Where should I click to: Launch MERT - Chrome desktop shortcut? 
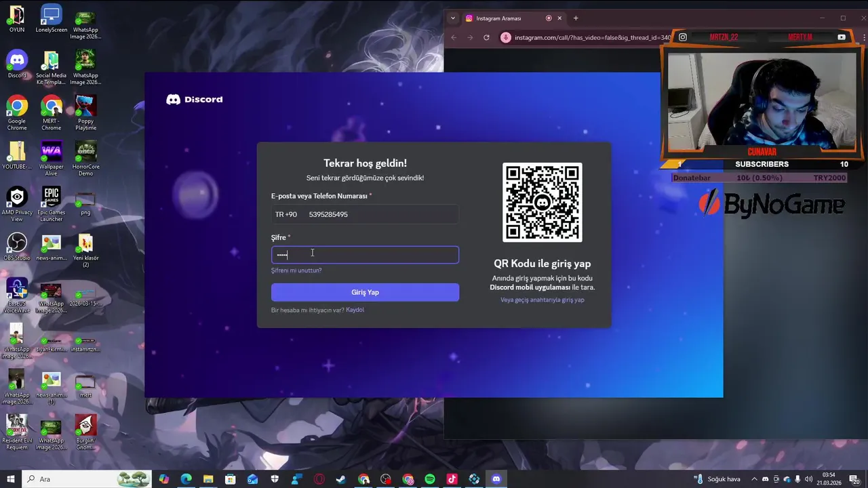52,114
